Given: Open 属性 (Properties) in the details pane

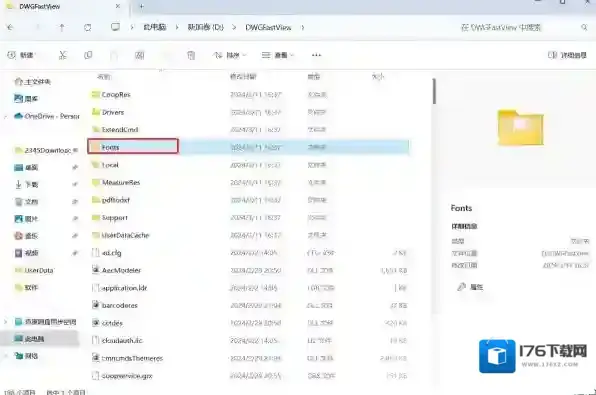Looking at the screenshot, I should (x=471, y=287).
